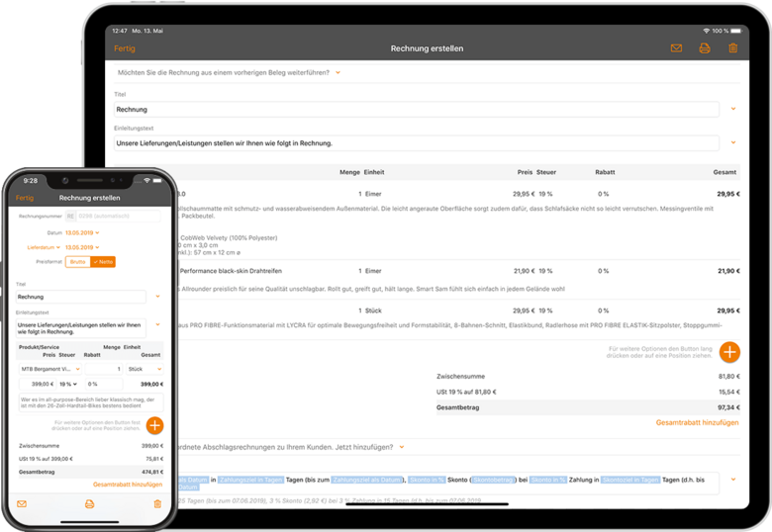
Task: Select the Brutto price format option
Action: [x=76, y=262]
